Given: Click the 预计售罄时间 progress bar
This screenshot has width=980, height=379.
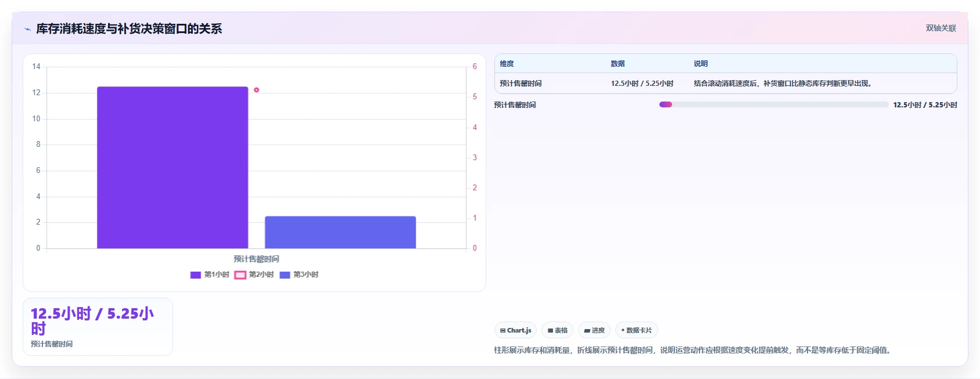Looking at the screenshot, I should pyautogui.click(x=774, y=104).
